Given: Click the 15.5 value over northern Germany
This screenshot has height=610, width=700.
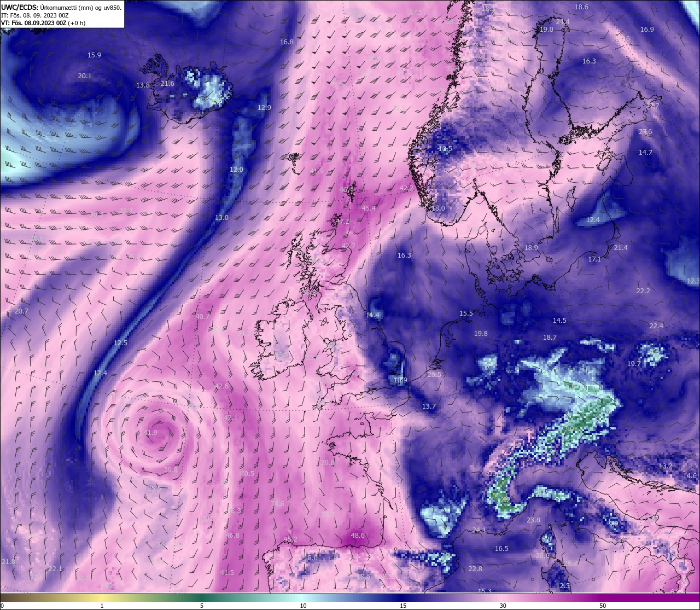Looking at the screenshot, I should pyautogui.click(x=466, y=313).
